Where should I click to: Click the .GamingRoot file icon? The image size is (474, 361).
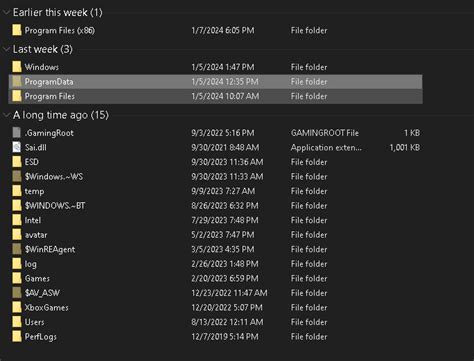pos(17,133)
